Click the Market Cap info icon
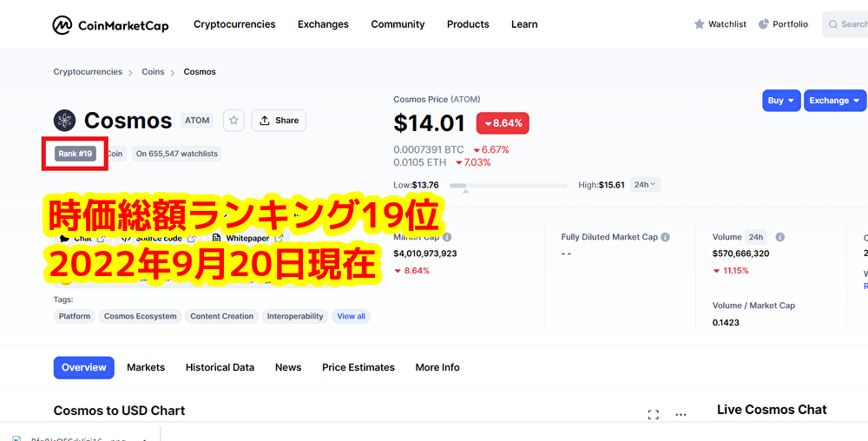 [447, 237]
